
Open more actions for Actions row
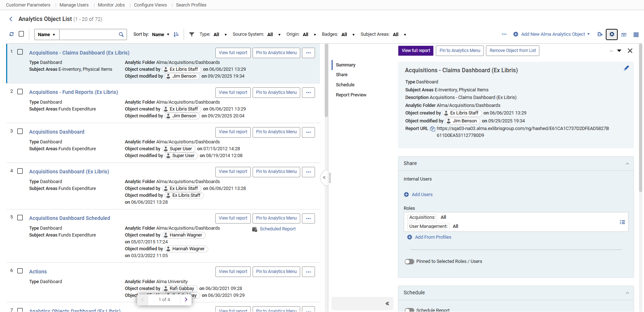(308, 272)
